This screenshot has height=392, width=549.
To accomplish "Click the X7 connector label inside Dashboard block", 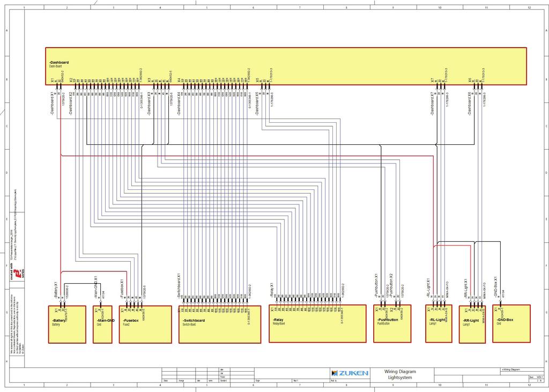I will (432, 80).
